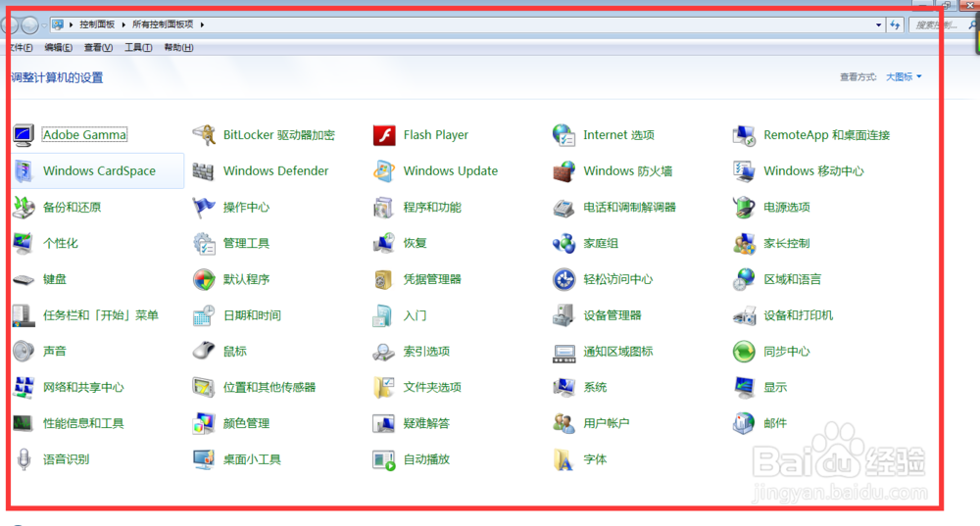The height and width of the screenshot is (526, 980).
Task: Click the 字体 fonts icon
Action: [x=563, y=459]
